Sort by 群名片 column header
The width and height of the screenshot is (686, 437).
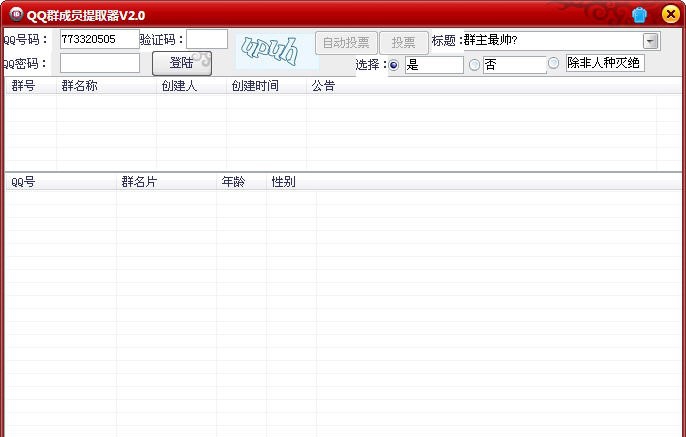167,182
